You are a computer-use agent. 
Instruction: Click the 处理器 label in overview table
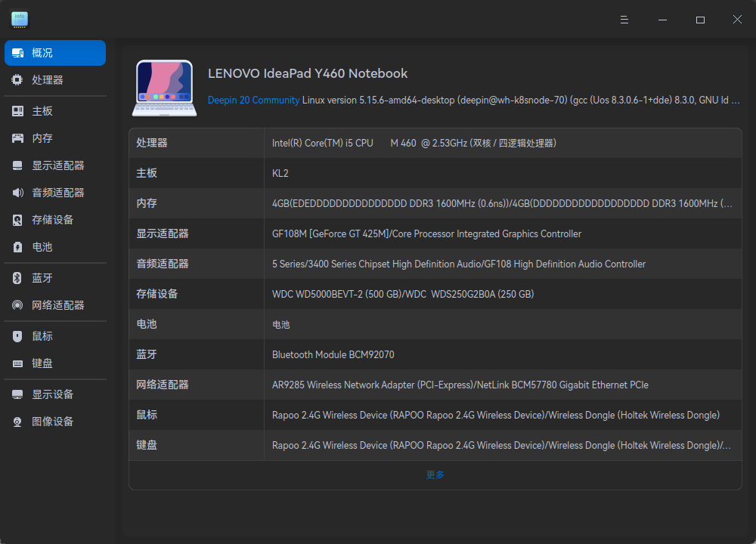pyautogui.click(x=152, y=143)
